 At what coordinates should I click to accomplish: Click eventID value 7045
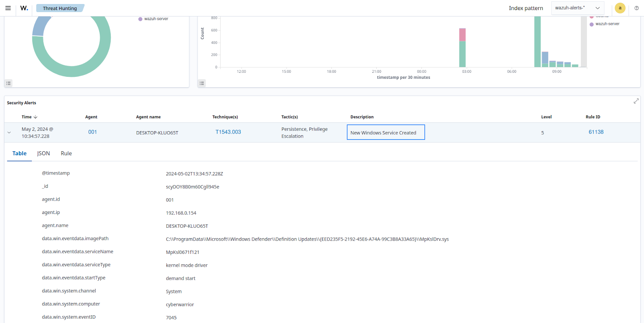(x=171, y=317)
